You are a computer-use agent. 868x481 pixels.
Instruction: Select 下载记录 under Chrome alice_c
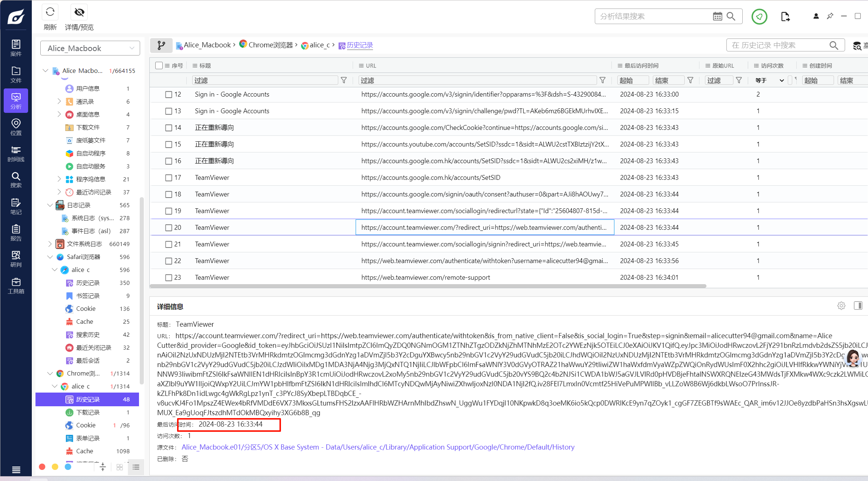click(88, 412)
